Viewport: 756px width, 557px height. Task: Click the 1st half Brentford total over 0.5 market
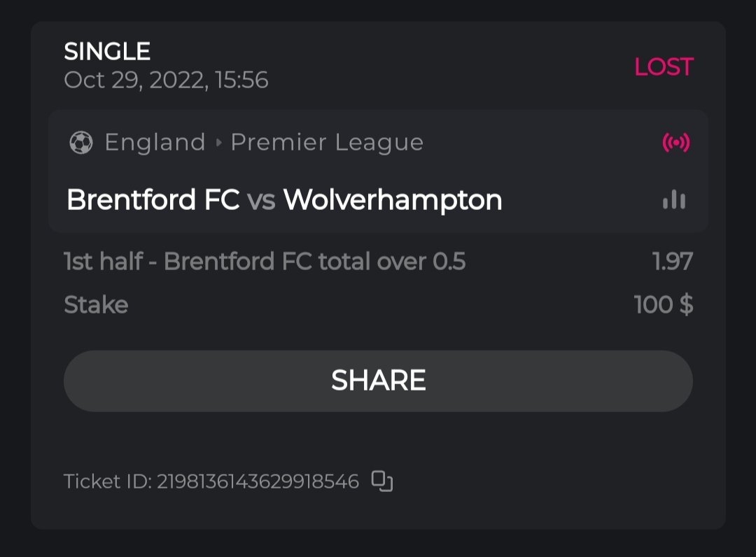point(265,262)
